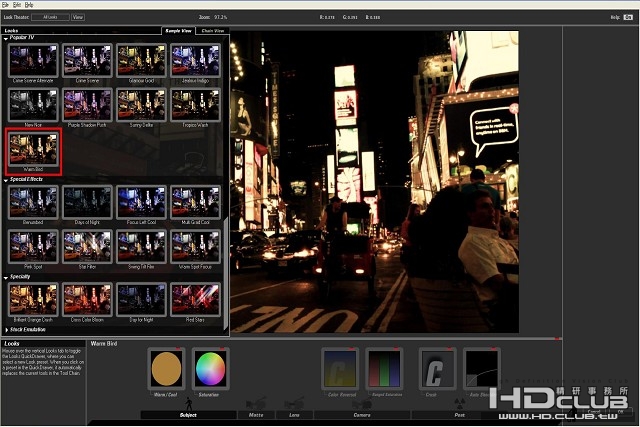Viewport: 640px width, 427px height.
Task: Apply the Focus Left Cool look
Action: [141, 202]
